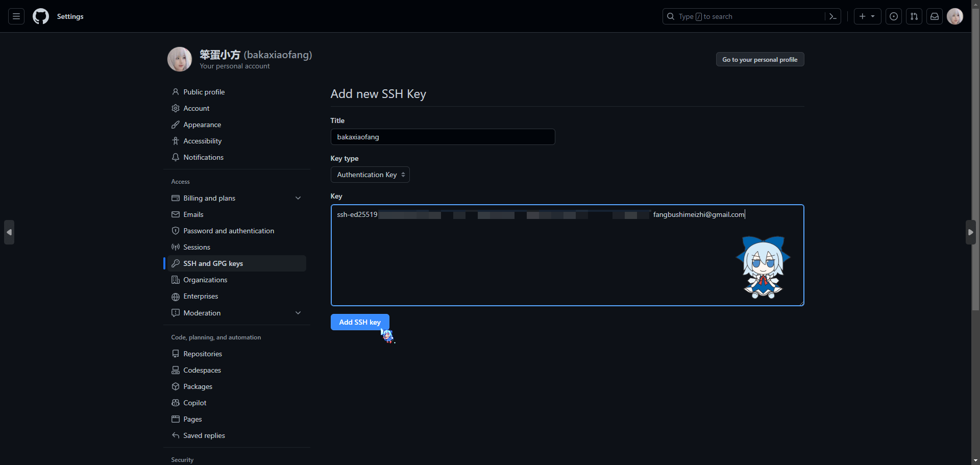Select Copilot in the settings sidebar

point(194,403)
